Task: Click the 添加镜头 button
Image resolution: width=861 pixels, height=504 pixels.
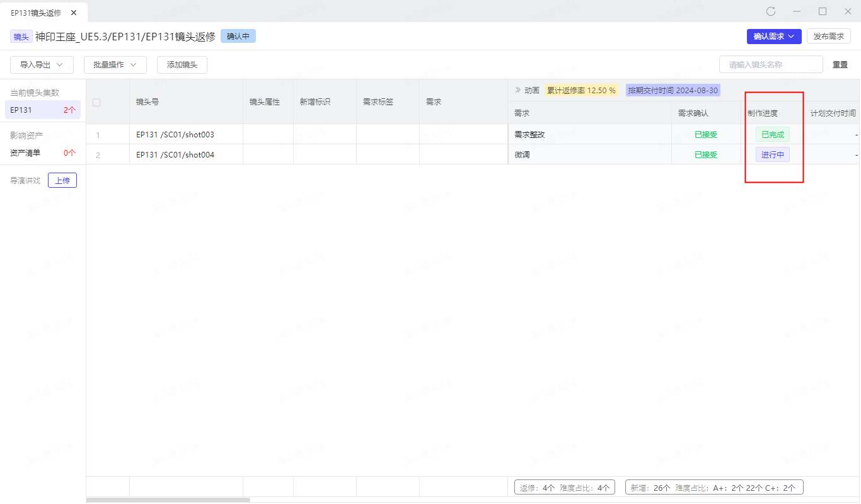Action: [182, 65]
